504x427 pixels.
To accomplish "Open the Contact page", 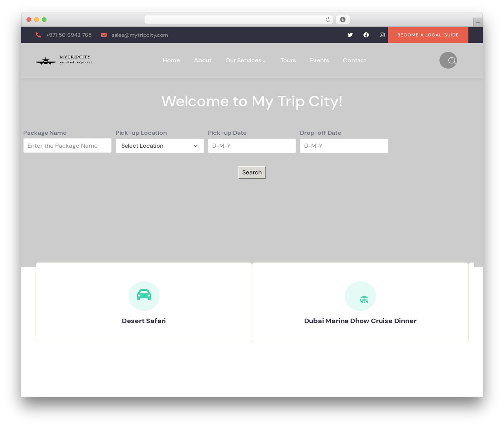I will [x=354, y=60].
